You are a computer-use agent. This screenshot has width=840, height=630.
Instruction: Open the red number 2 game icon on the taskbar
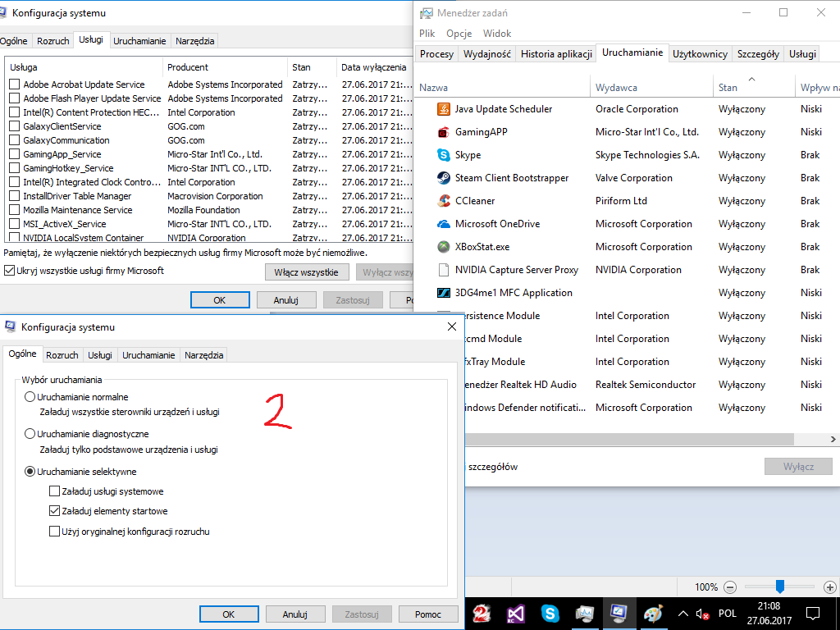tap(482, 614)
